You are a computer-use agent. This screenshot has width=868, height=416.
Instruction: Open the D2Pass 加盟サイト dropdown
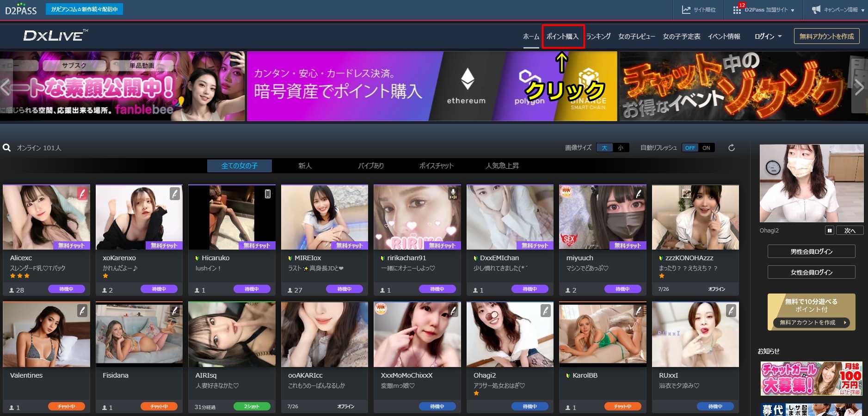coord(765,10)
